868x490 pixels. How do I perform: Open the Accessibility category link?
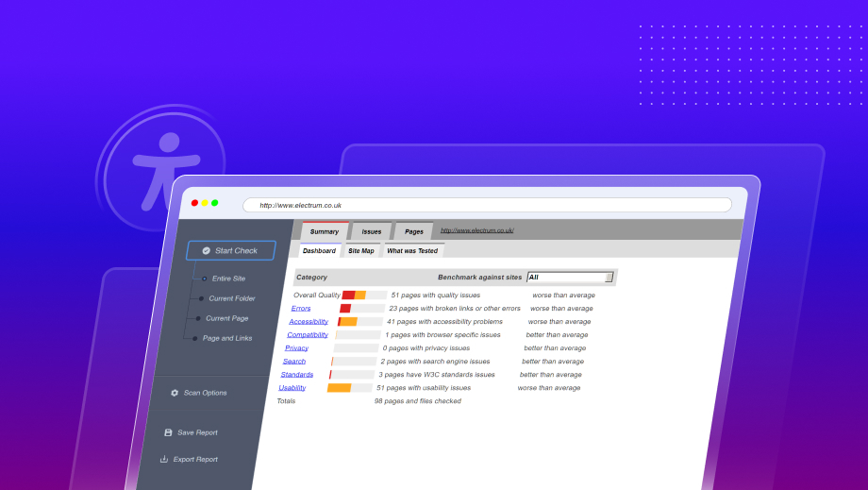click(x=309, y=322)
